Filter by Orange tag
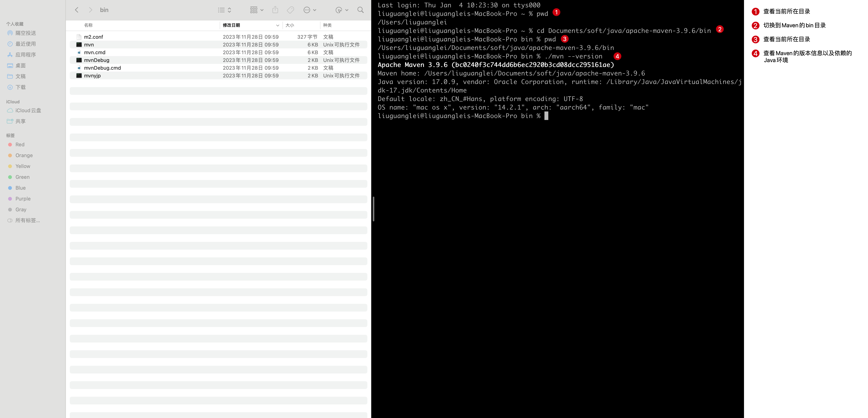The height and width of the screenshot is (418, 868). click(x=20, y=155)
